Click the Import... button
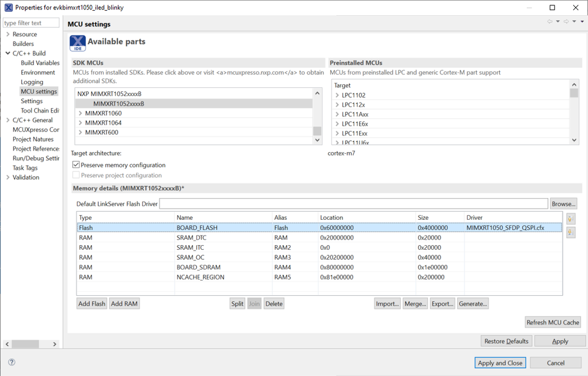 coord(387,304)
